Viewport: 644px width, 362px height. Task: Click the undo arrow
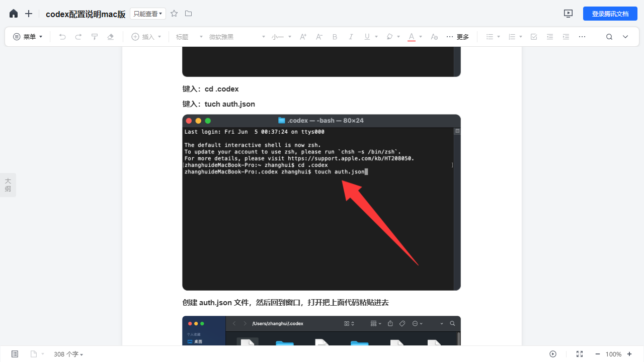62,37
